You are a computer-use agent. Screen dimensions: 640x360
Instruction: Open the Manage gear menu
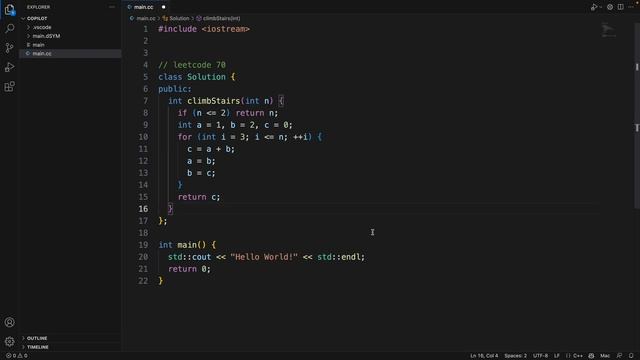click(9, 341)
